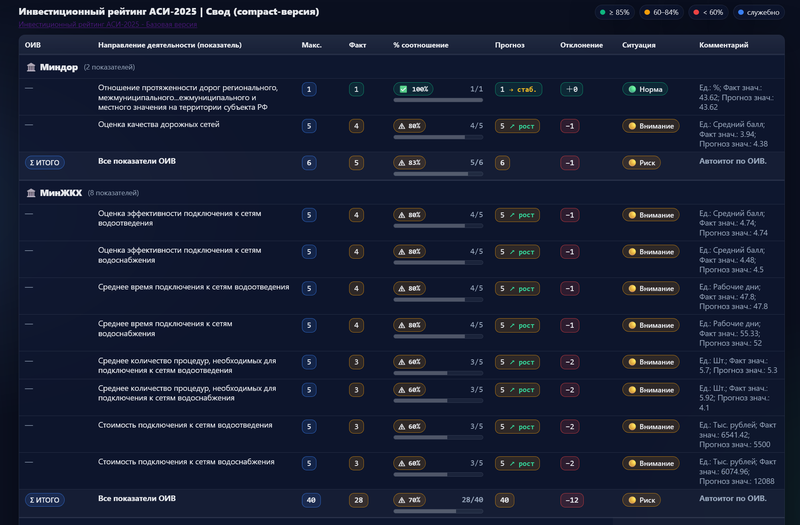Click the Факт column header
Screen dimensions: 800x525
coord(358,45)
